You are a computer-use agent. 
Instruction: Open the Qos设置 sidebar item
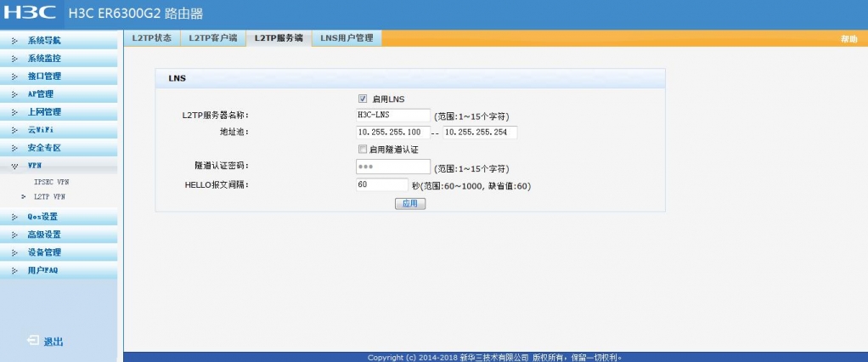pyautogui.click(x=59, y=217)
